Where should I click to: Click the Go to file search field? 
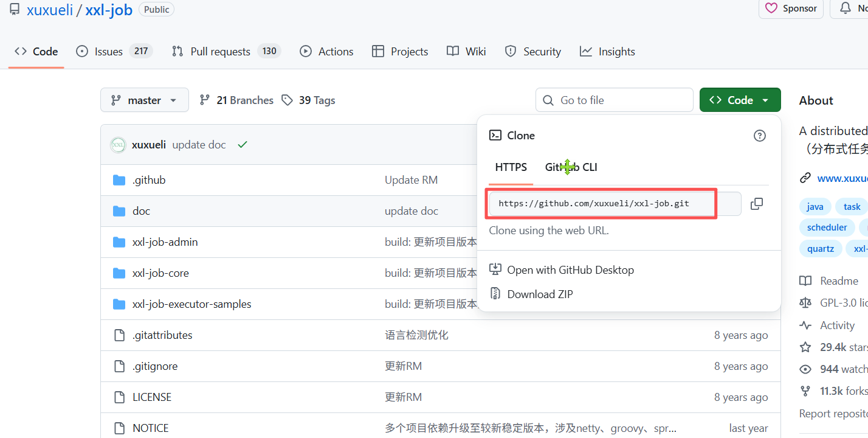coord(615,100)
